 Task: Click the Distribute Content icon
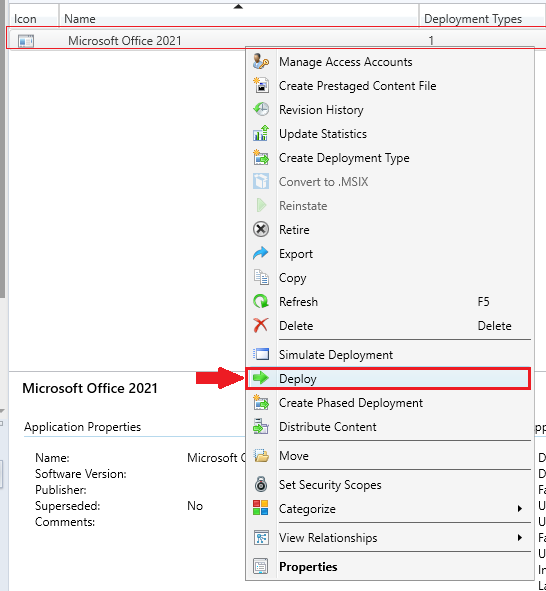pos(261,427)
